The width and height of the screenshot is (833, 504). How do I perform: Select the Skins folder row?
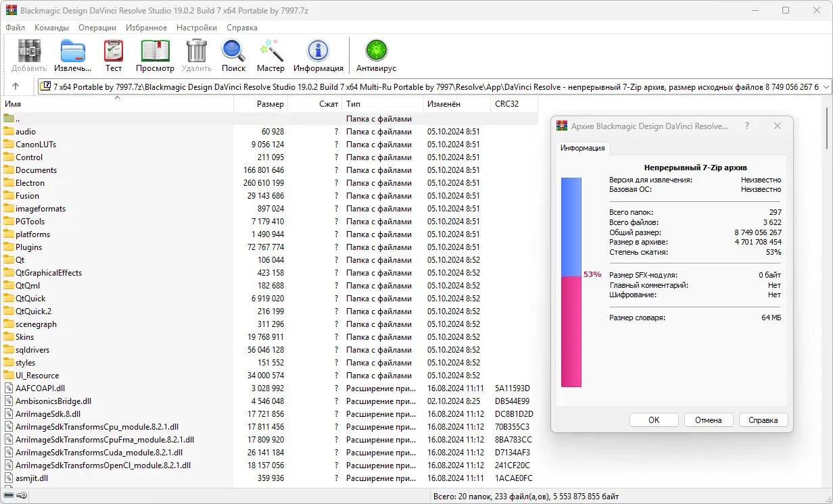click(x=270, y=337)
